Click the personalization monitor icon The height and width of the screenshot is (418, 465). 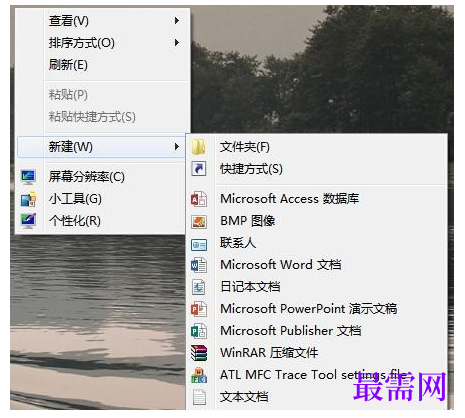point(28,221)
